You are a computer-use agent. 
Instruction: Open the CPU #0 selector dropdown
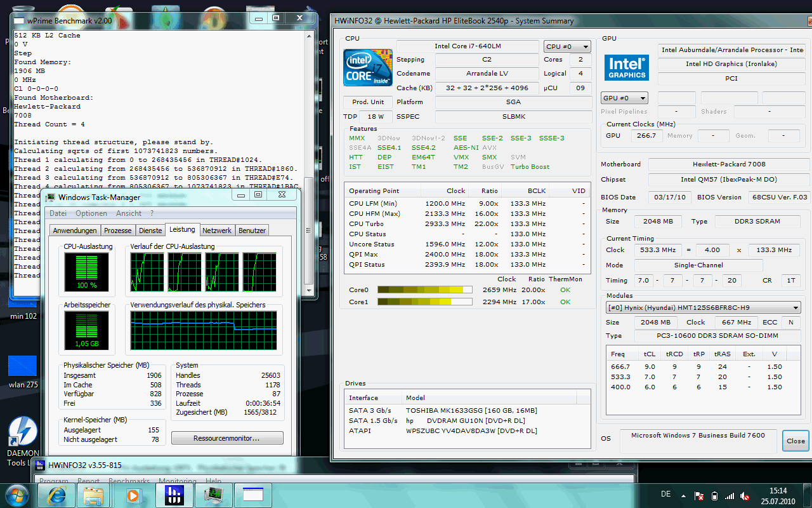567,46
